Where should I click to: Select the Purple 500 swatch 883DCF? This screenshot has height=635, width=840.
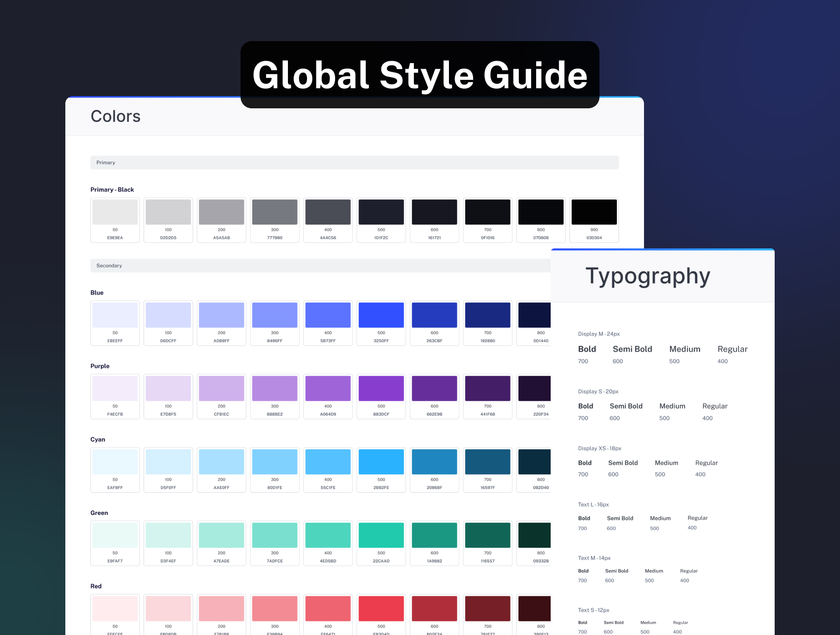click(x=381, y=388)
